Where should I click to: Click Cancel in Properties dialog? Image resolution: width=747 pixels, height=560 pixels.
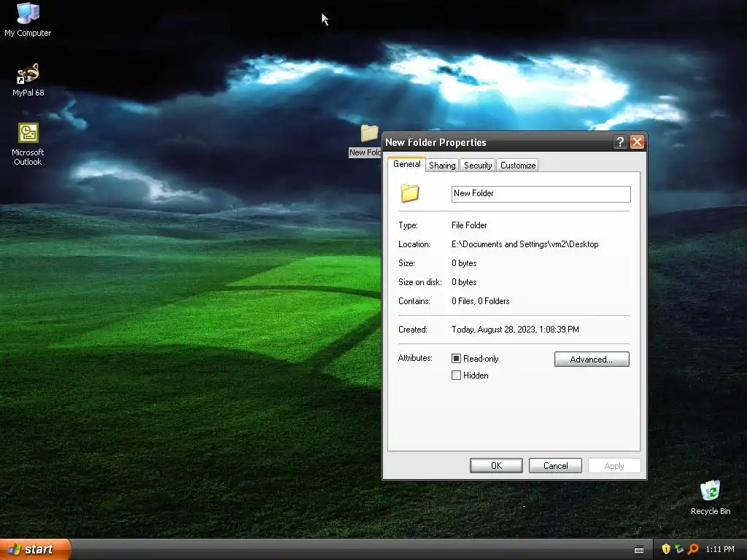(x=555, y=466)
